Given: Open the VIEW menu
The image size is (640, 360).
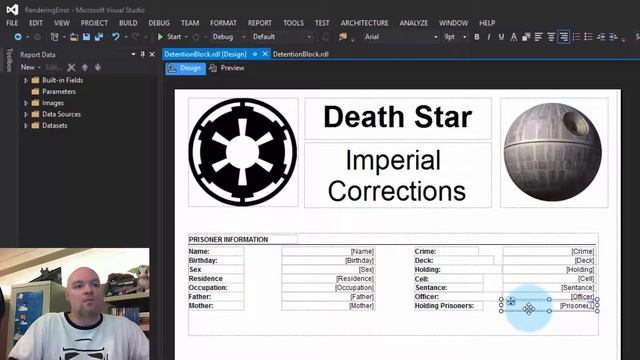Looking at the screenshot, I should tap(62, 23).
